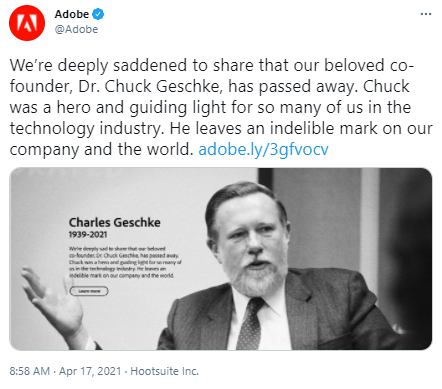
Task: Follow the adobe.ly/3gfvocv link
Action: [x=263, y=149]
